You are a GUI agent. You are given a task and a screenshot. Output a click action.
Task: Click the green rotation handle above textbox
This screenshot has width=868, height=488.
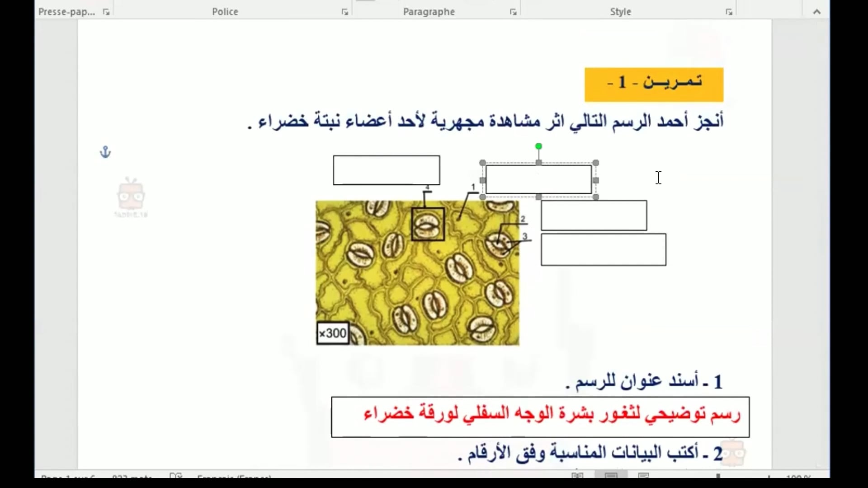pyautogui.click(x=538, y=146)
